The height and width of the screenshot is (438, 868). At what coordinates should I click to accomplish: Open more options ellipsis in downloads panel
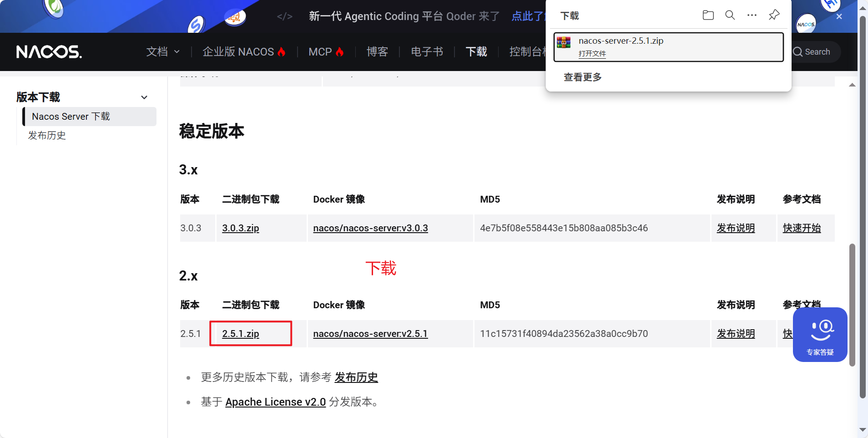752,15
